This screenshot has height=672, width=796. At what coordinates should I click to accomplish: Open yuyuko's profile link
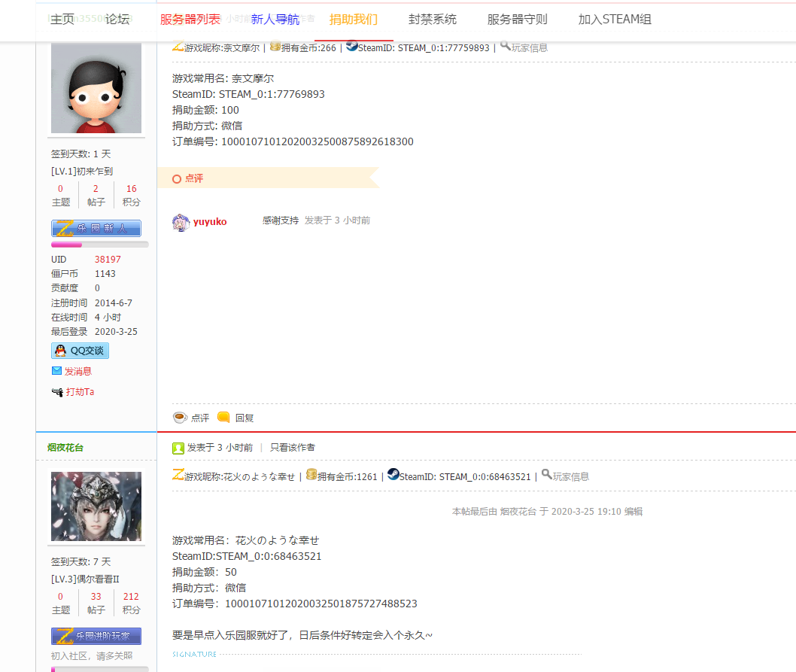coord(209,221)
